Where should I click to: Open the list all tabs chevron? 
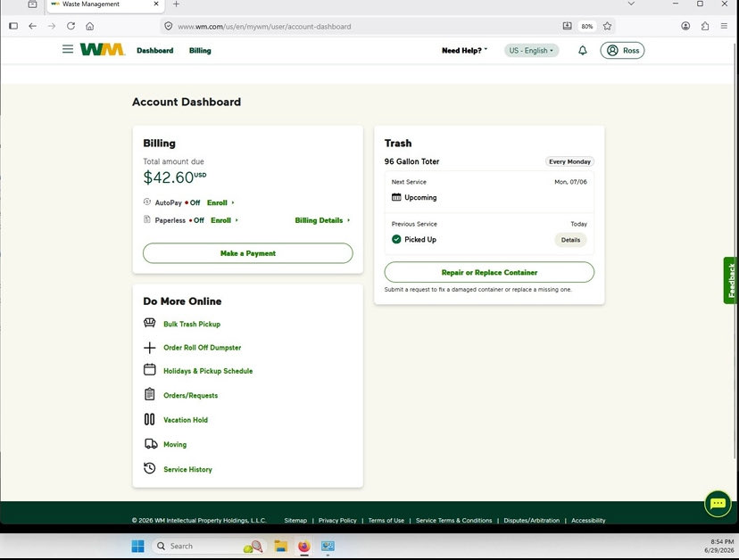coord(631,4)
